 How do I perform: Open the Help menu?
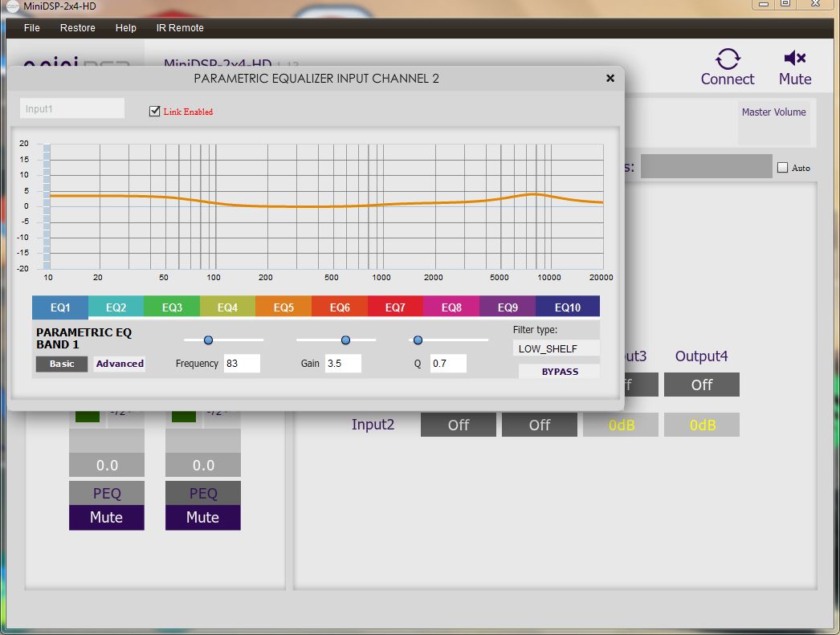(126, 28)
